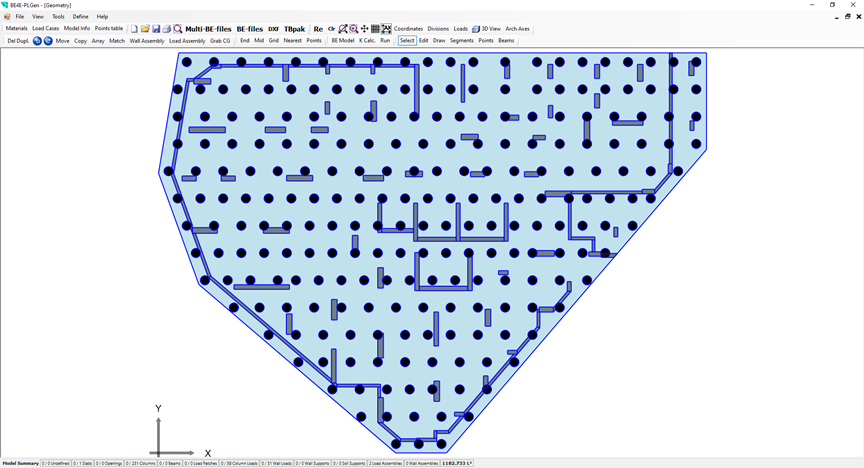The width and height of the screenshot is (864, 468).
Task: Click the Undo blue arrow icon
Action: (37, 41)
